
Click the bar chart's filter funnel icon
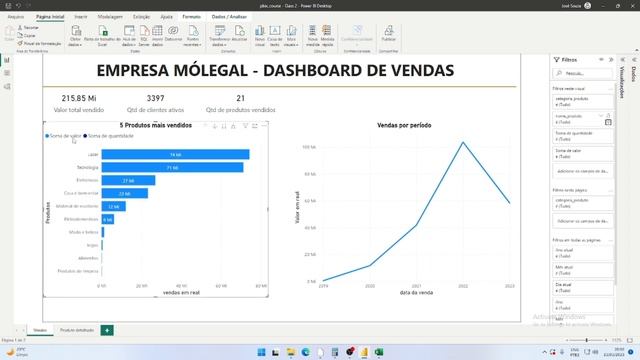(x=245, y=126)
